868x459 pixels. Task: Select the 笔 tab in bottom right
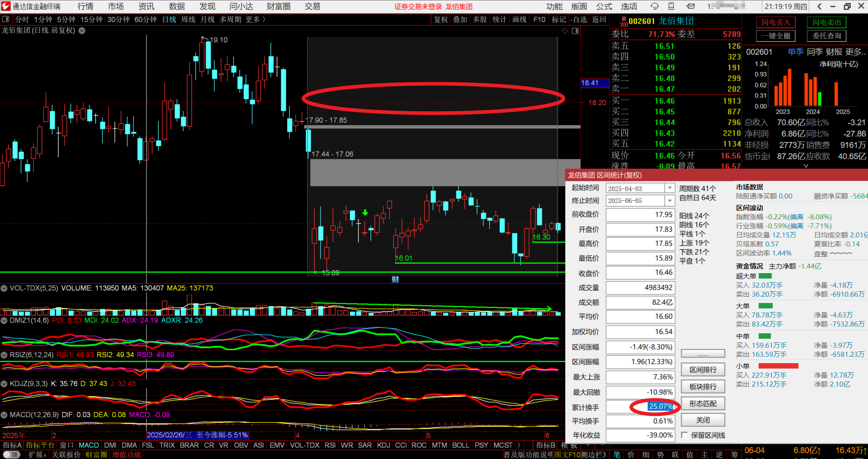click(x=617, y=454)
